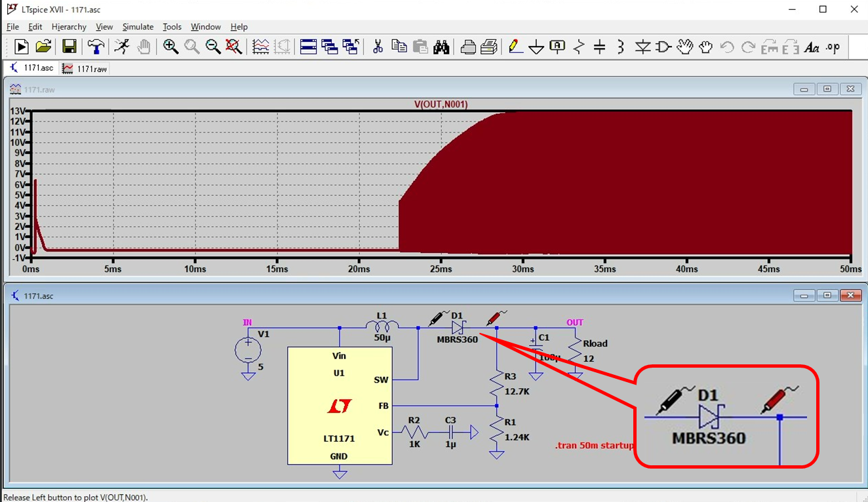
Task: Save the schematic with the floppy icon
Action: pos(69,47)
